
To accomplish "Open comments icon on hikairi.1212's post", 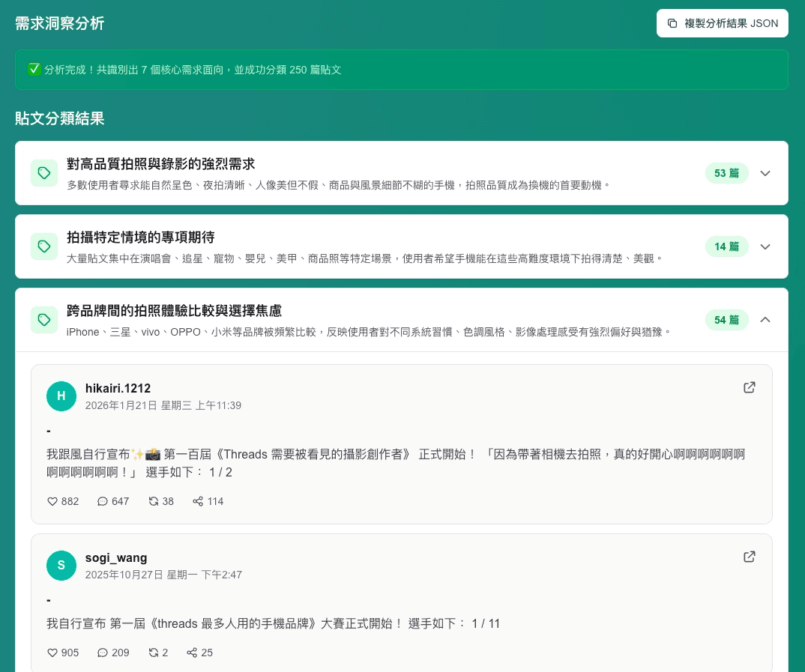I will 103,501.
